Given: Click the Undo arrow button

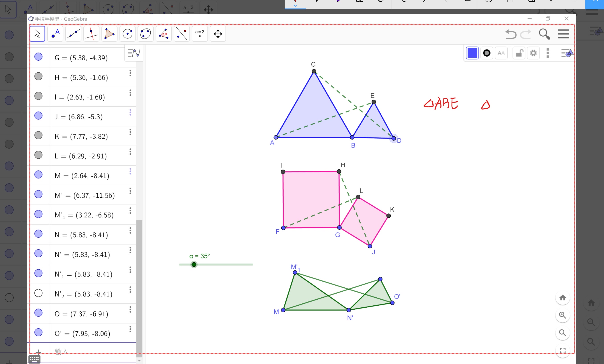Looking at the screenshot, I should pyautogui.click(x=511, y=34).
